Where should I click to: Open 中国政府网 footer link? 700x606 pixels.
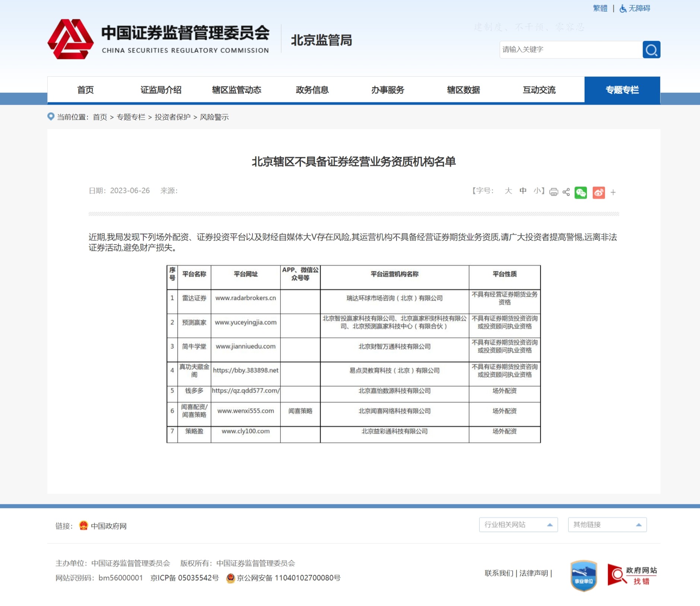[109, 526]
